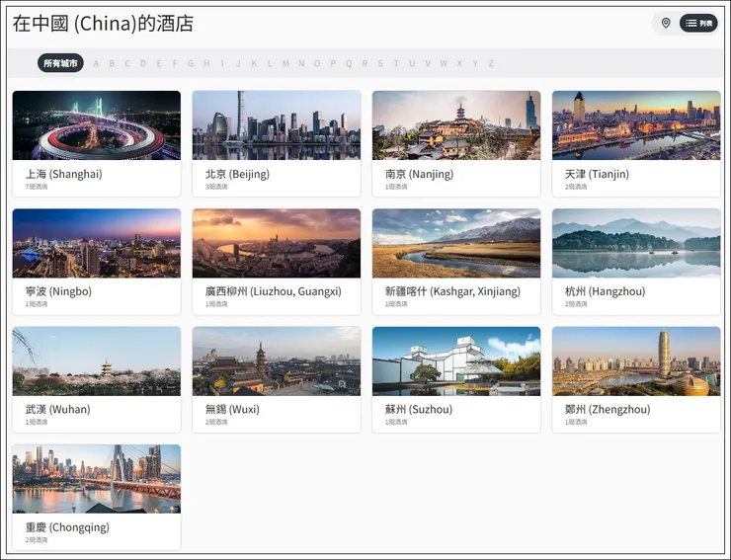Image resolution: width=731 pixels, height=560 pixels.
Task: Filter cities by letter A
Action: coord(96,63)
